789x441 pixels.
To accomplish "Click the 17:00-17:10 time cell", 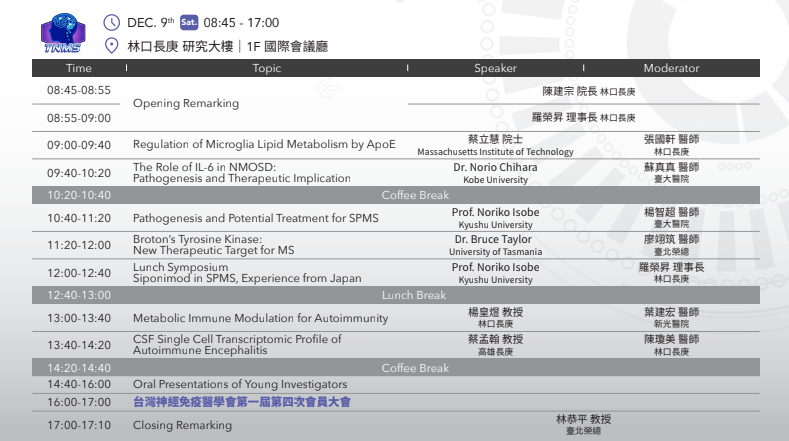I will click(x=79, y=425).
